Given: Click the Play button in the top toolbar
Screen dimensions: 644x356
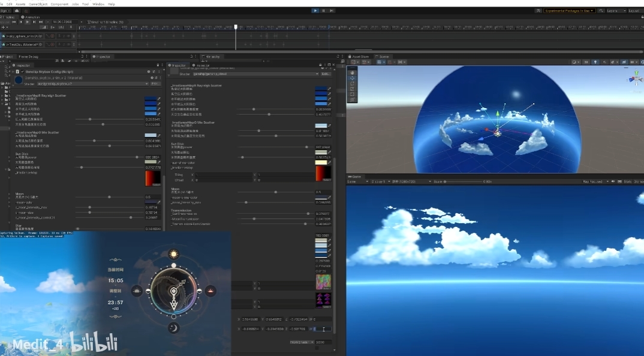Looking at the screenshot, I should (315, 11).
